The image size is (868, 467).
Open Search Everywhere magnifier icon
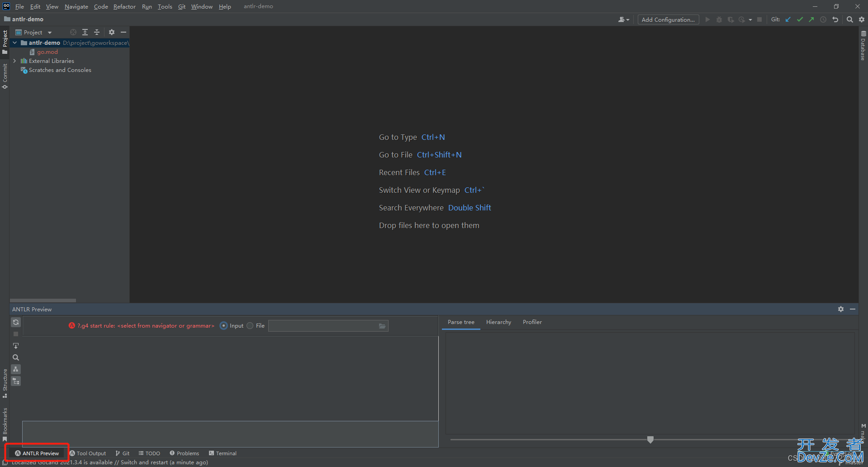(x=850, y=19)
